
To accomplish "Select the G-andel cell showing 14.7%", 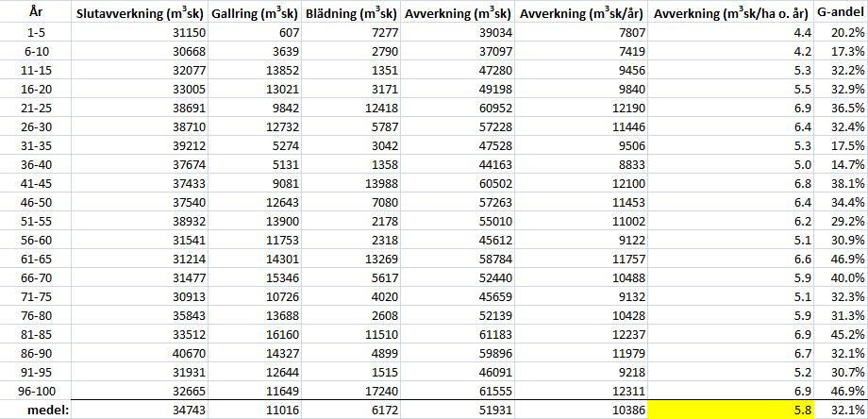I will click(x=841, y=164).
